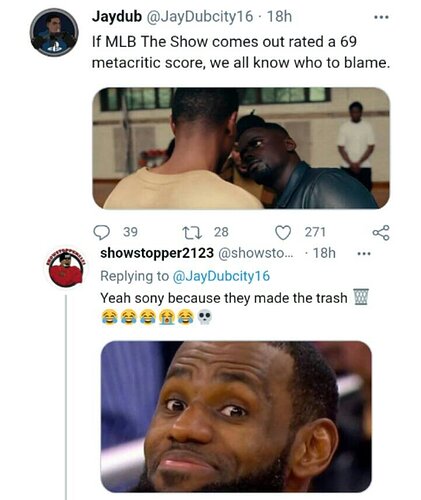Open Jaydub's profile avatar
Screen dimensions: 421x500
[54, 32]
